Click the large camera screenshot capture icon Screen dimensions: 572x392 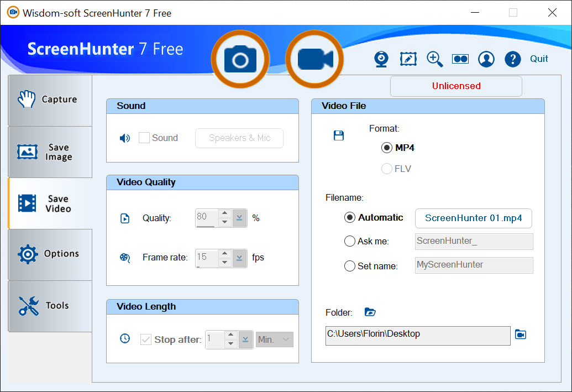[x=240, y=59]
